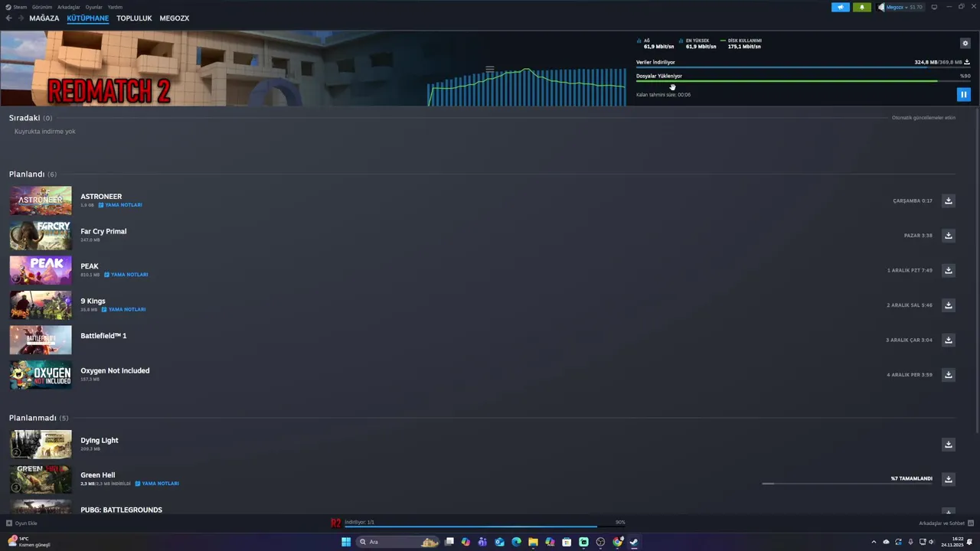Open the MAĞAZA tab
980x551 pixels.
(x=44, y=18)
